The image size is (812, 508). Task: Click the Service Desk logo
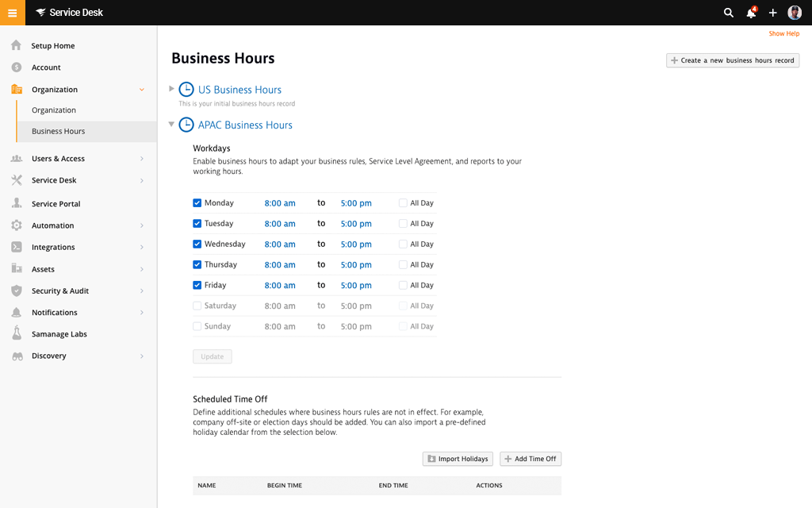pos(70,13)
